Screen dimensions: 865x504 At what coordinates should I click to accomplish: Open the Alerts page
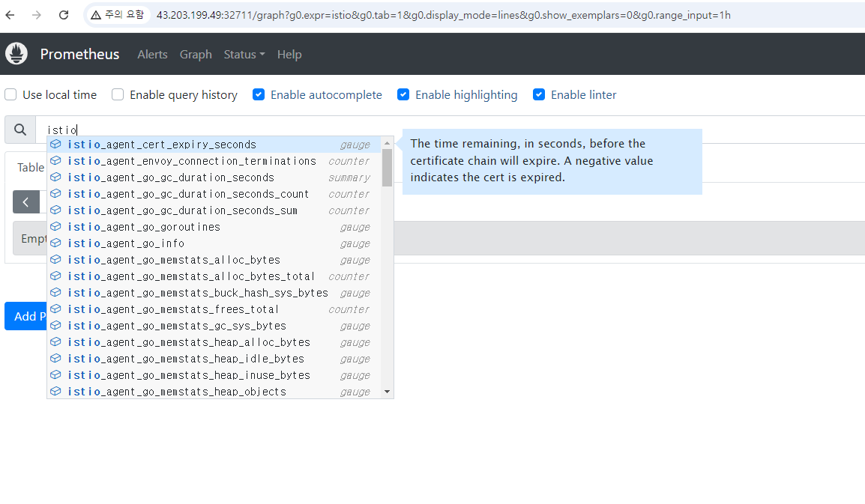(x=152, y=54)
